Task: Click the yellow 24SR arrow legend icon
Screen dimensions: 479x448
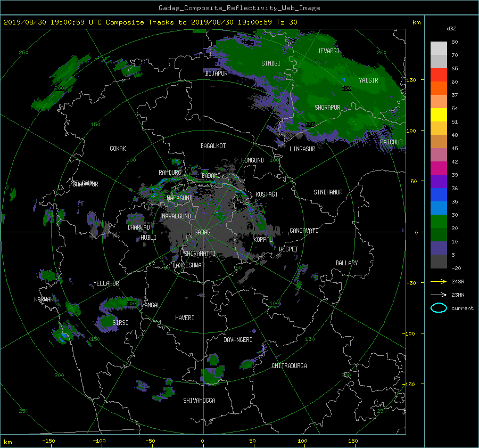Action: (x=439, y=281)
